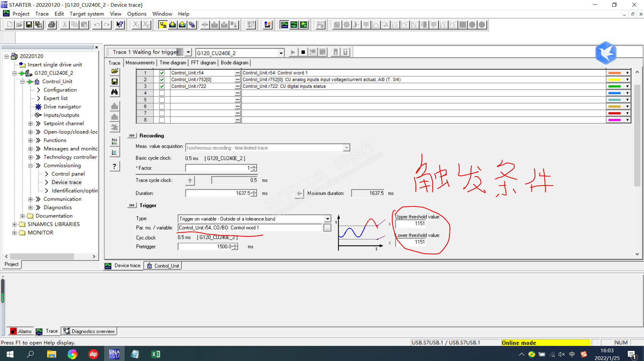This screenshot has width=644, height=361.
Task: Open Inputs/outputs in the project tree
Action: click(61, 115)
